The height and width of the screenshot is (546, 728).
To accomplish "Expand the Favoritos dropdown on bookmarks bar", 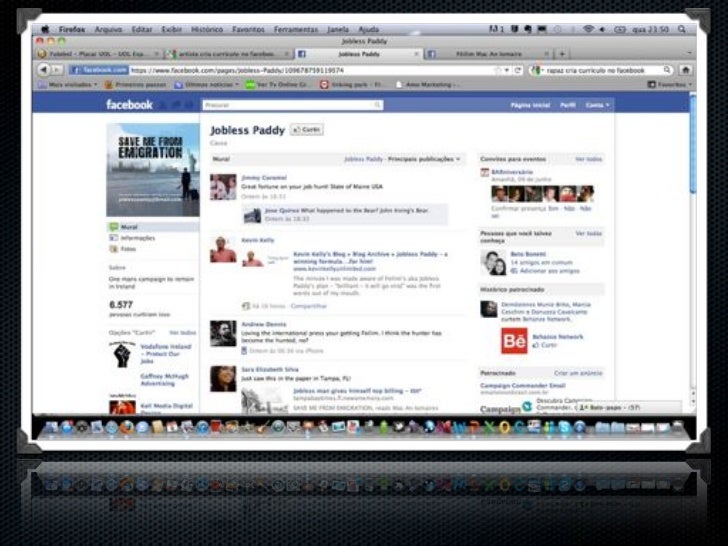I will click(670, 84).
